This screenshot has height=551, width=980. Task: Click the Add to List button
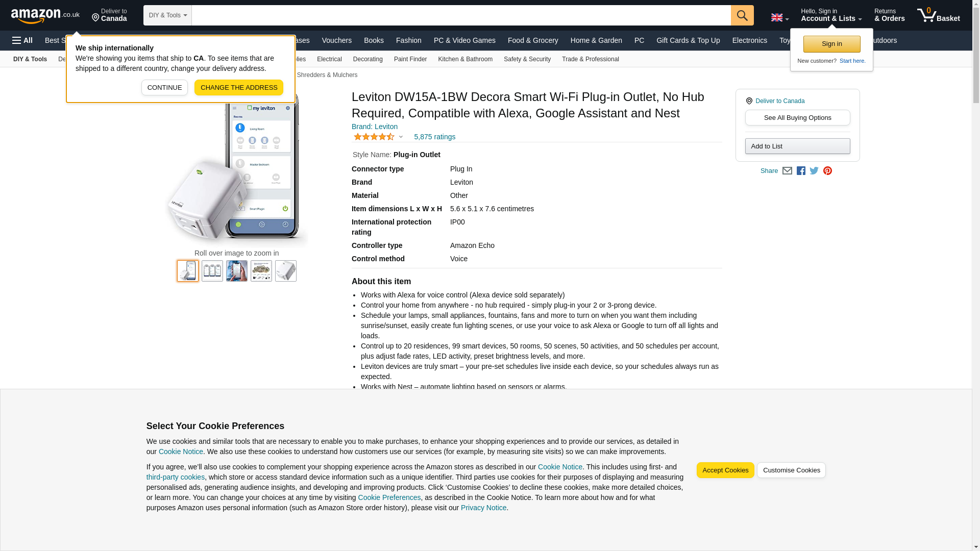pyautogui.click(x=797, y=146)
